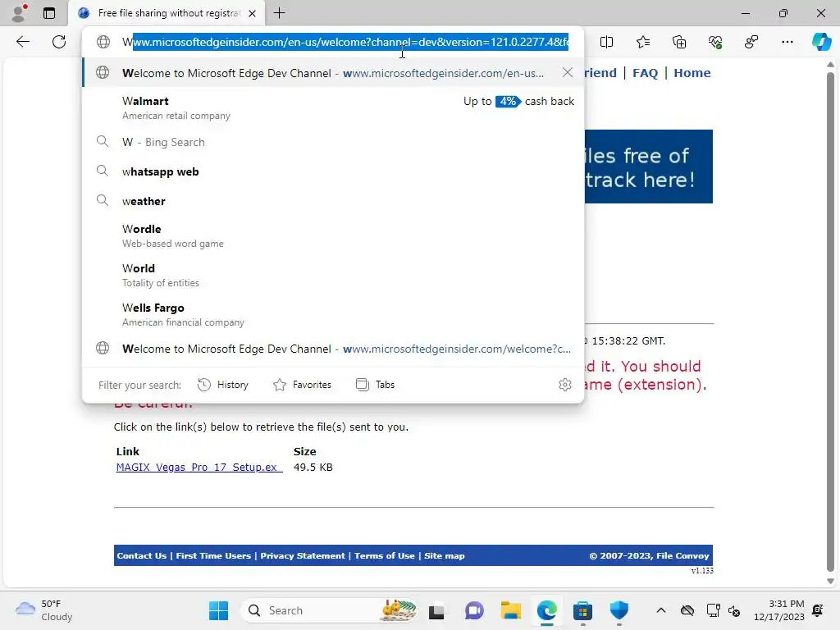This screenshot has width=840, height=630.
Task: Open tab actions menu icon
Action: coord(49,13)
